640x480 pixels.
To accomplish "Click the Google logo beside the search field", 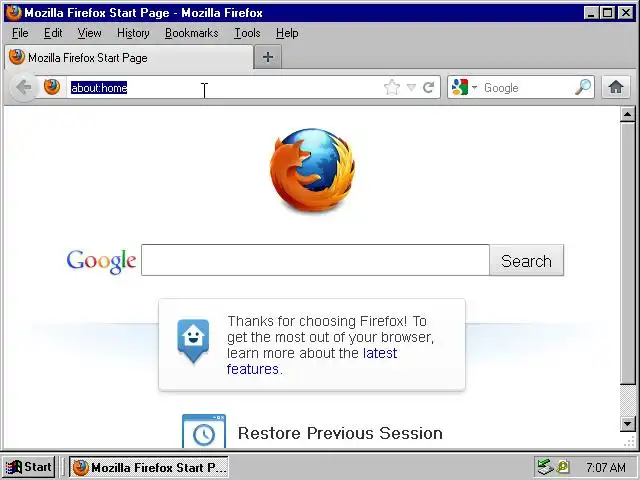I will coord(101,262).
